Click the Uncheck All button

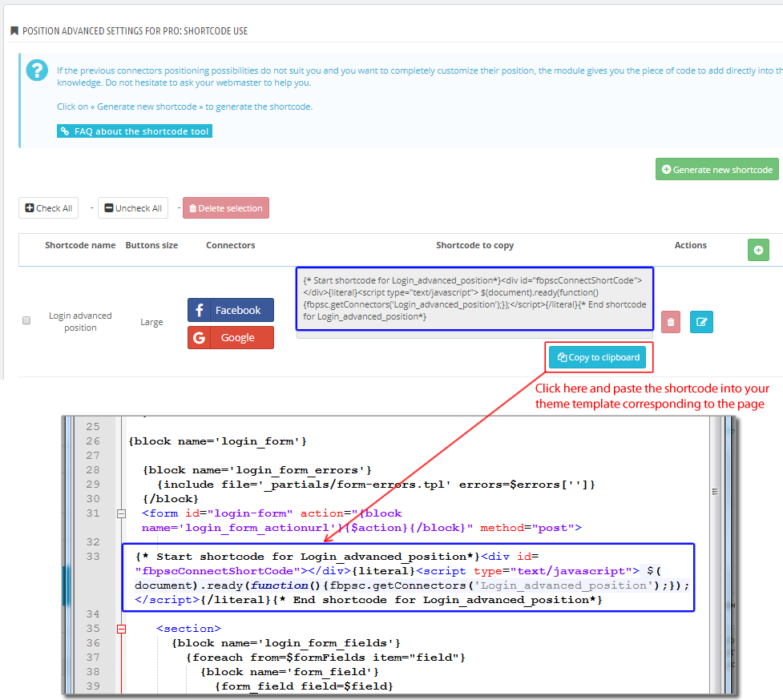click(133, 208)
